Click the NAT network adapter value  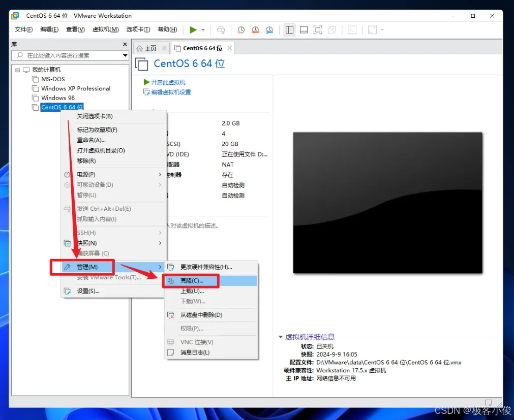click(x=227, y=165)
